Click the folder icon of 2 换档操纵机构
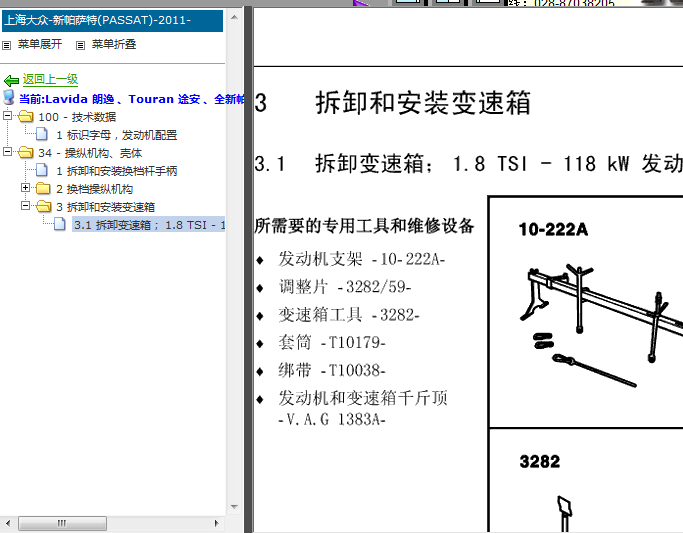The width and height of the screenshot is (683, 533). pyautogui.click(x=43, y=188)
